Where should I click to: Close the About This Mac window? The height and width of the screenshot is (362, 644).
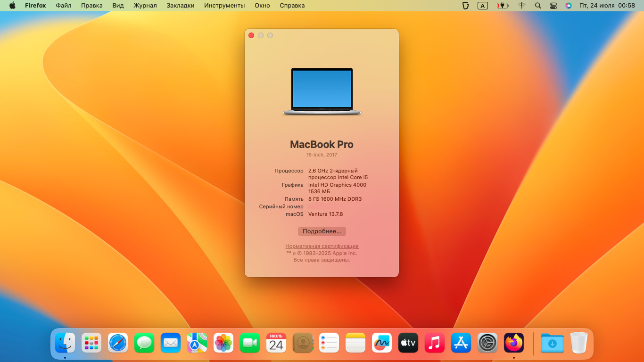point(251,35)
